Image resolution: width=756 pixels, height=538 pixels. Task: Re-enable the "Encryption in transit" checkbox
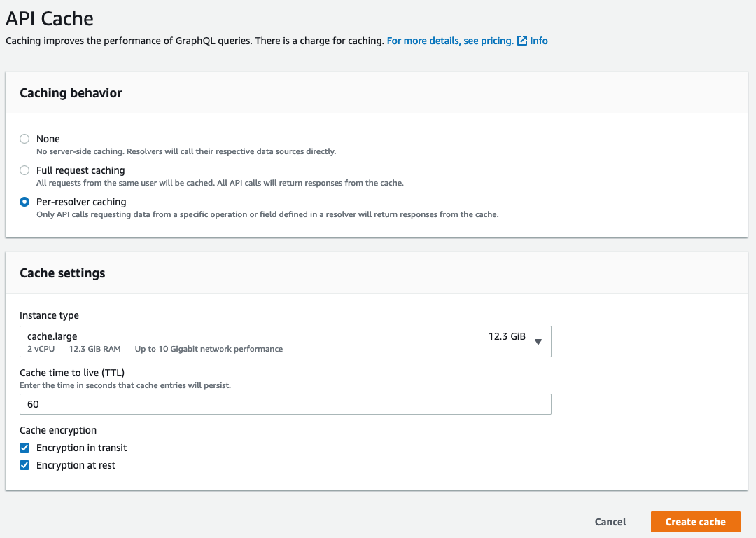[x=24, y=448]
